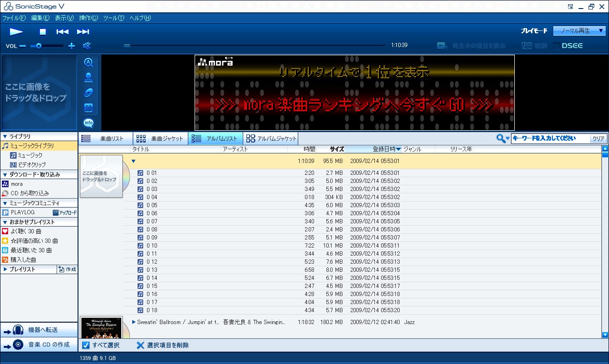Enable the DSEE checkbox

[557, 46]
